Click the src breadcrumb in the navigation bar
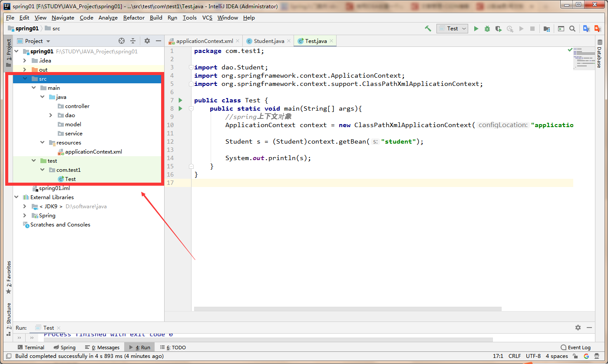This screenshot has width=608, height=364. (x=52, y=29)
